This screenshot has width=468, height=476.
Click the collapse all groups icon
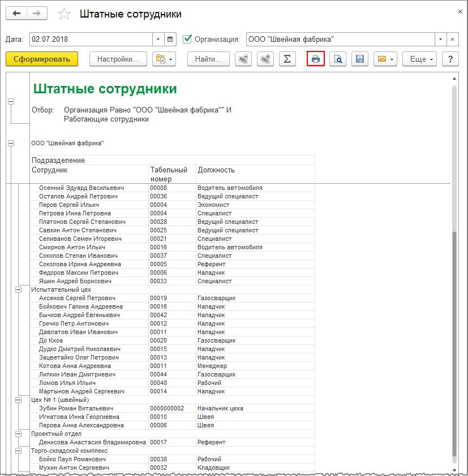tap(244, 59)
